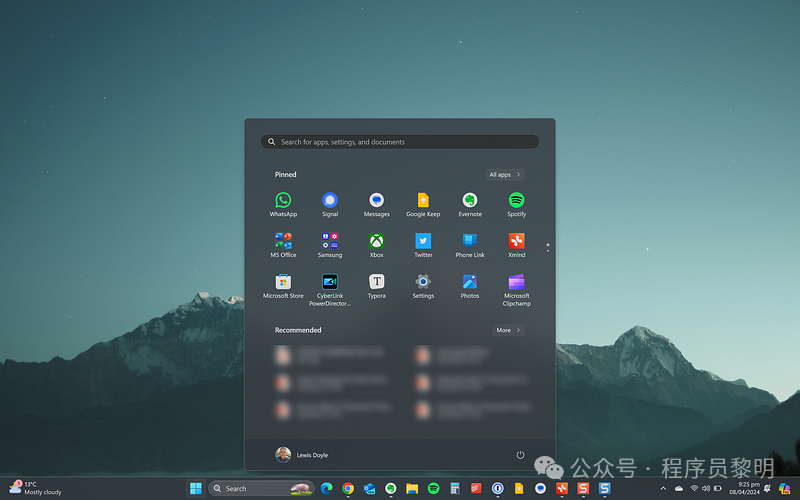Launch Phone Link from pinned apps

click(x=470, y=245)
